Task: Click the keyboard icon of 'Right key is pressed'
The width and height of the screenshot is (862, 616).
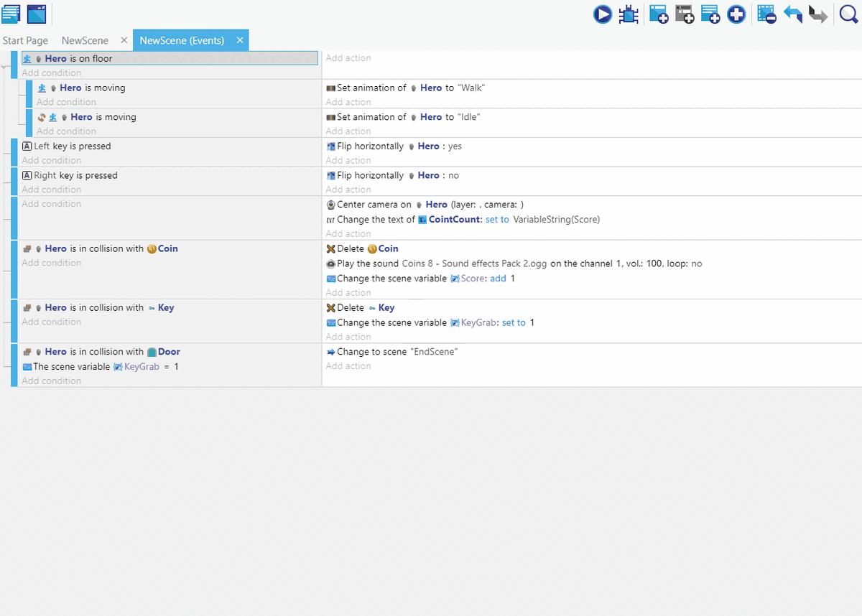Action: click(x=27, y=176)
